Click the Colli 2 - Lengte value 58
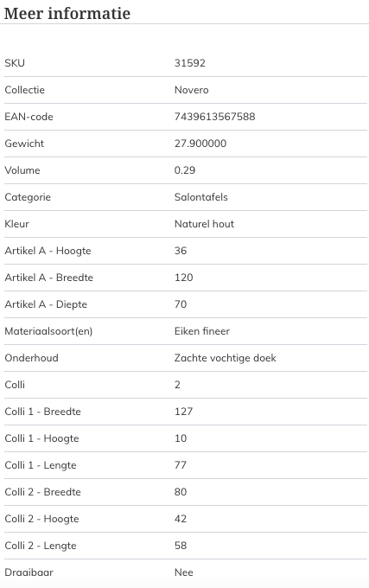Viewport: 369px width, 588px height. (181, 546)
